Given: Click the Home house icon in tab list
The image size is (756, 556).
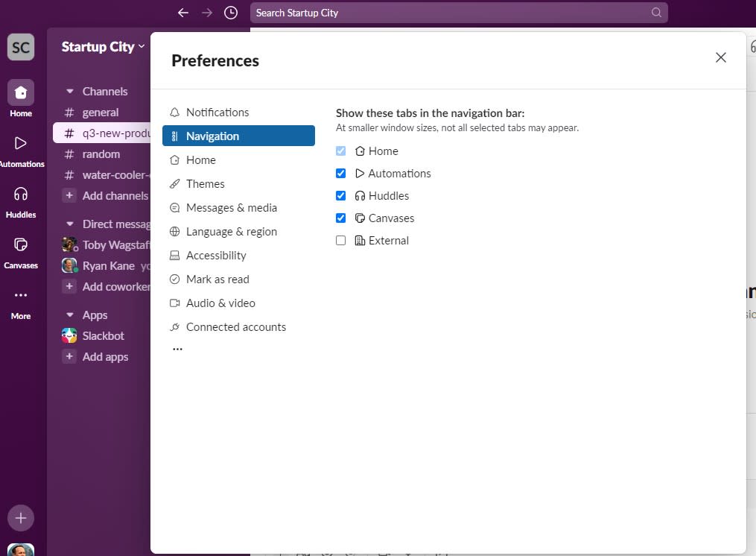Looking at the screenshot, I should click(x=360, y=151).
